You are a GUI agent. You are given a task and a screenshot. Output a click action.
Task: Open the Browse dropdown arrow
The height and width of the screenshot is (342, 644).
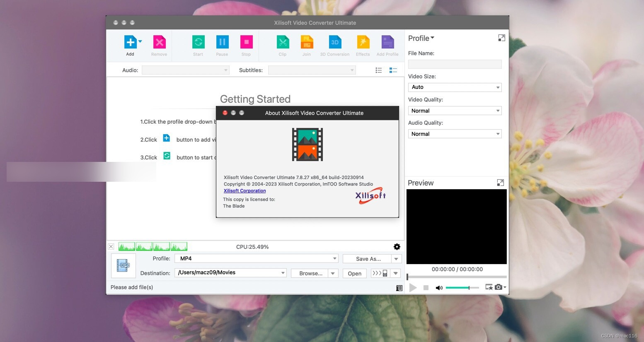tap(333, 273)
